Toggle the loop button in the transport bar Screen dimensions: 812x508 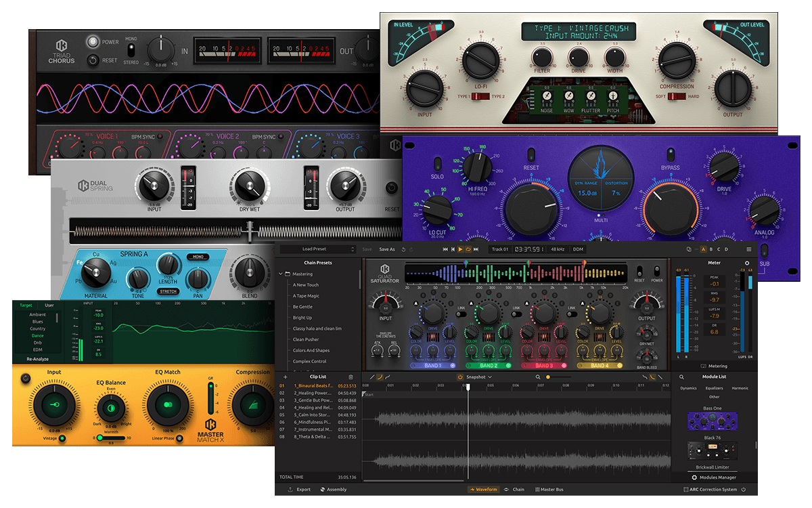click(x=468, y=249)
